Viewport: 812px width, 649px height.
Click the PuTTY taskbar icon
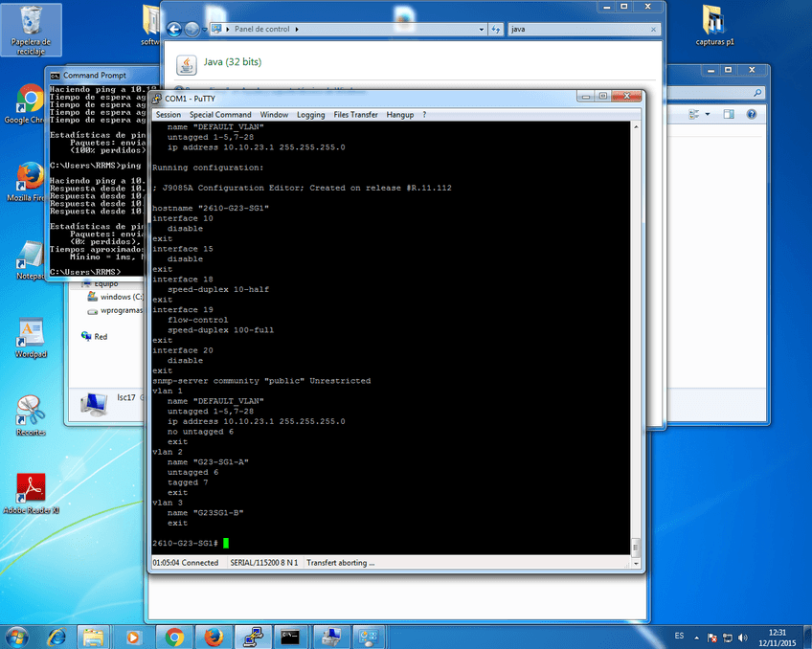[x=252, y=636]
